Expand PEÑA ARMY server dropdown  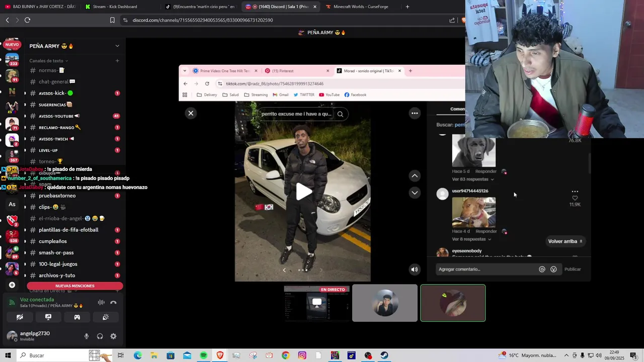[117, 46]
